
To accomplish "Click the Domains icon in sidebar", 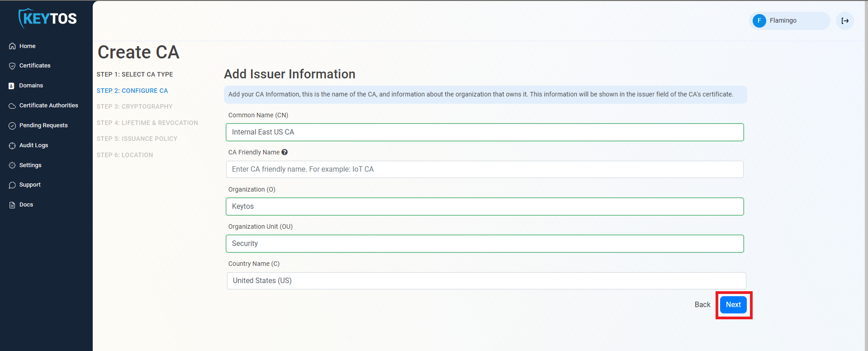I will tap(12, 86).
